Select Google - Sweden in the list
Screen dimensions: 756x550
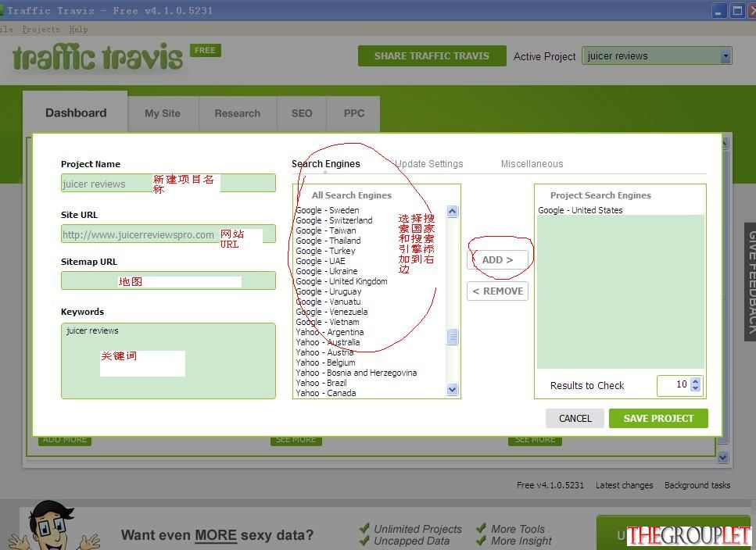[x=328, y=210]
